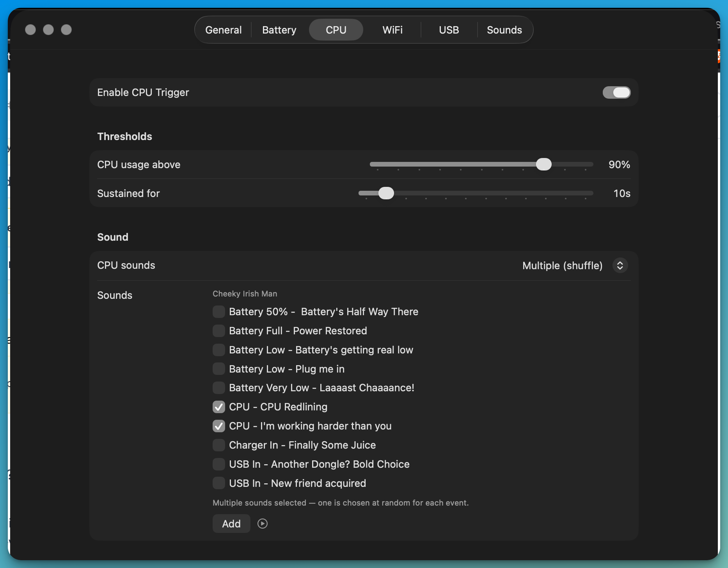This screenshot has height=568, width=728.
Task: Check Charger In Finally Some Juice sound
Action: [219, 445]
